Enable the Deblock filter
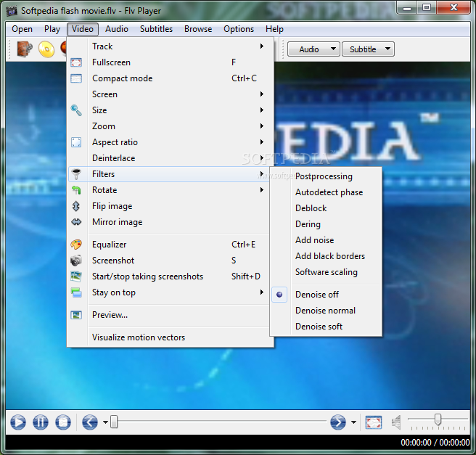Image resolution: width=476 pixels, height=455 pixels. click(326, 208)
